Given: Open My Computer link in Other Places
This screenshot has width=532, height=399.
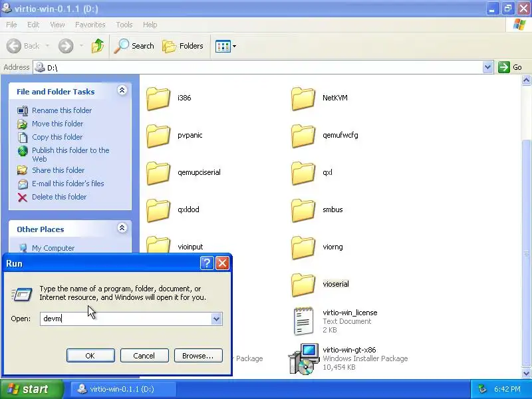Looking at the screenshot, I should point(53,248).
